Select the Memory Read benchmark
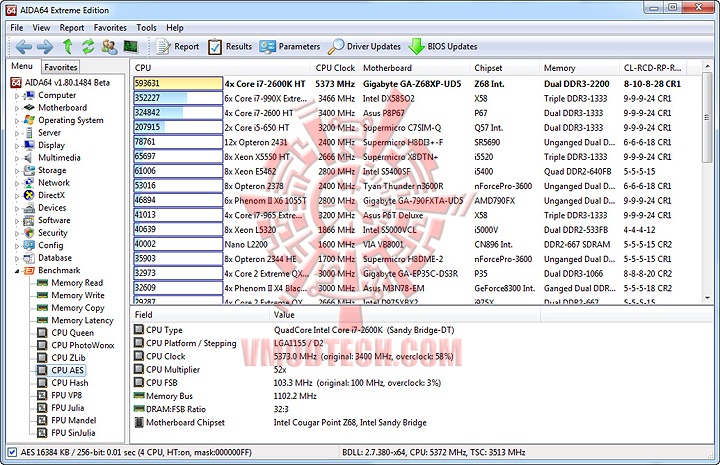The width and height of the screenshot is (720, 465). click(77, 283)
